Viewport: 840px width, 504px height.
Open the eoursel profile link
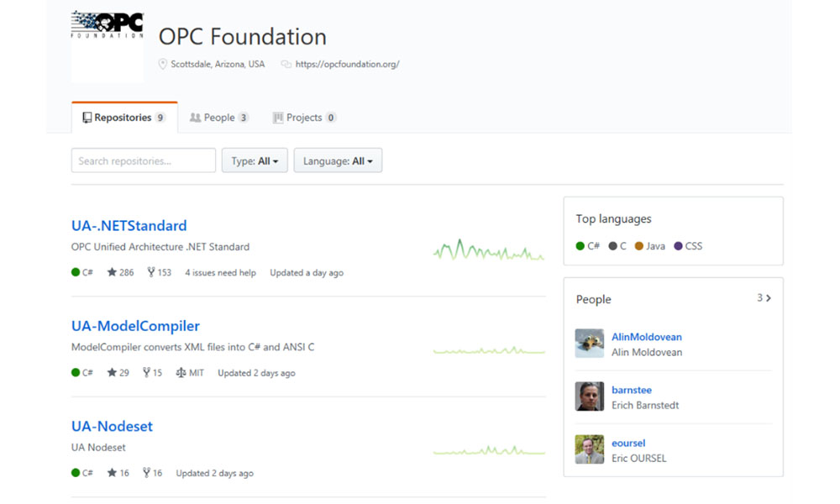point(628,443)
